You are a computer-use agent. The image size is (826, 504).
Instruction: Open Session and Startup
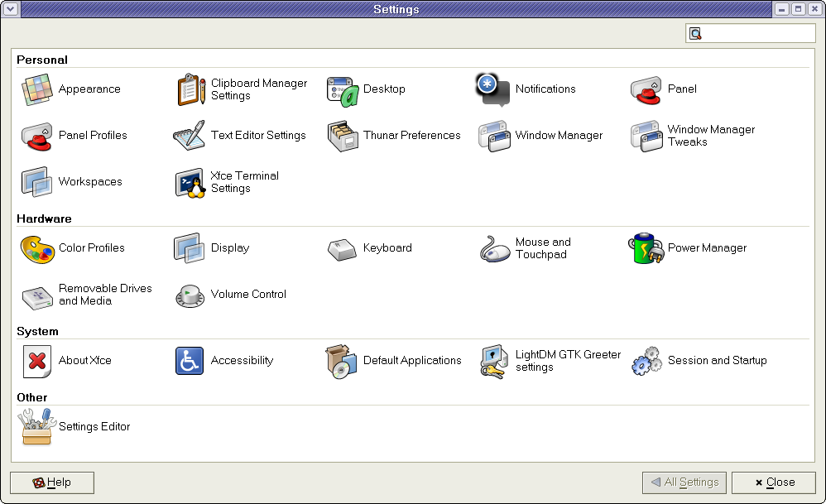point(646,361)
